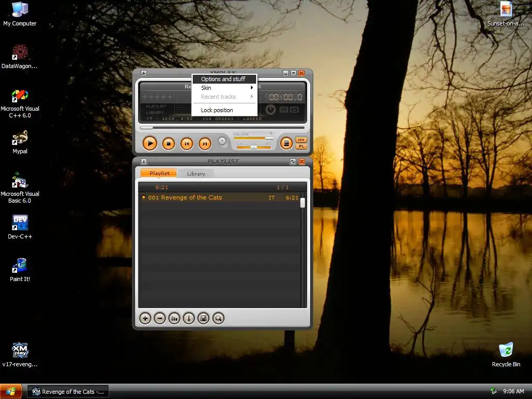
Task: Click the Revenge of the Cats taskbar button
Action: pyautogui.click(x=68, y=392)
